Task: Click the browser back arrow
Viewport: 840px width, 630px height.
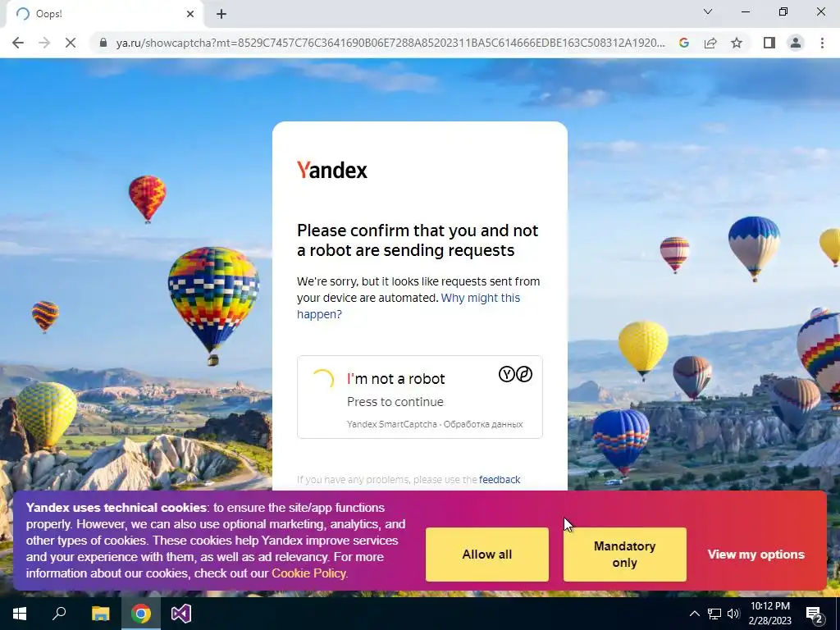Action: coord(18,43)
